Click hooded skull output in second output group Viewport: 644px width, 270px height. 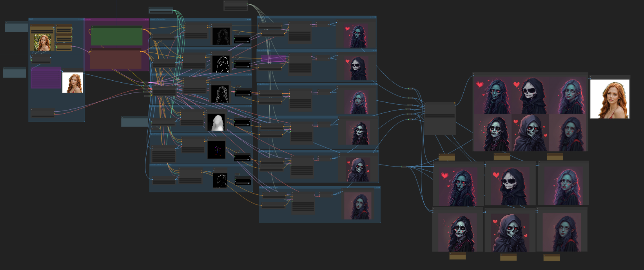(x=357, y=68)
